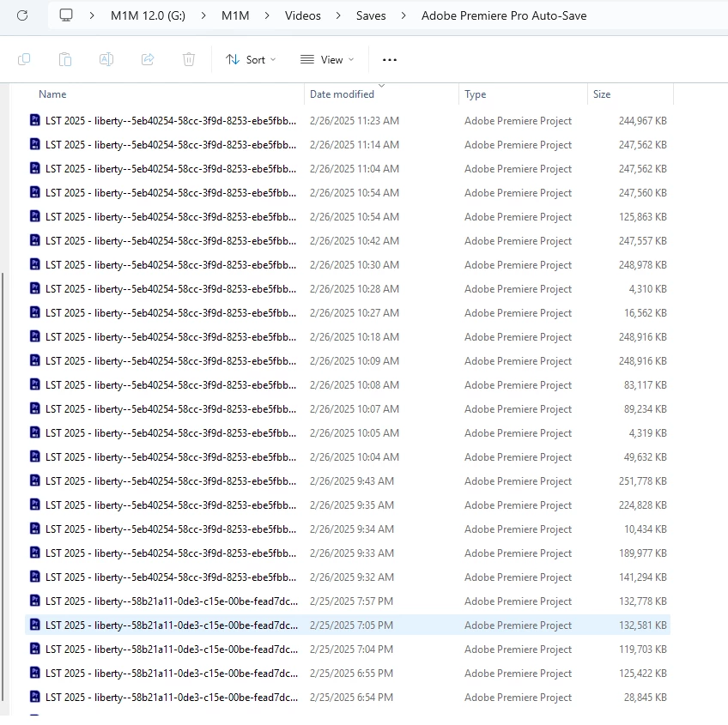Select file modified 2/26/2025 10:28 AM
728x725 pixels.
(x=348, y=288)
